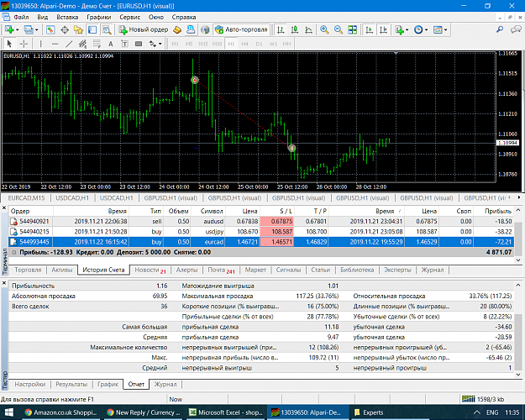
Task: Switch to the Журнал tester tab
Action: 165,384
